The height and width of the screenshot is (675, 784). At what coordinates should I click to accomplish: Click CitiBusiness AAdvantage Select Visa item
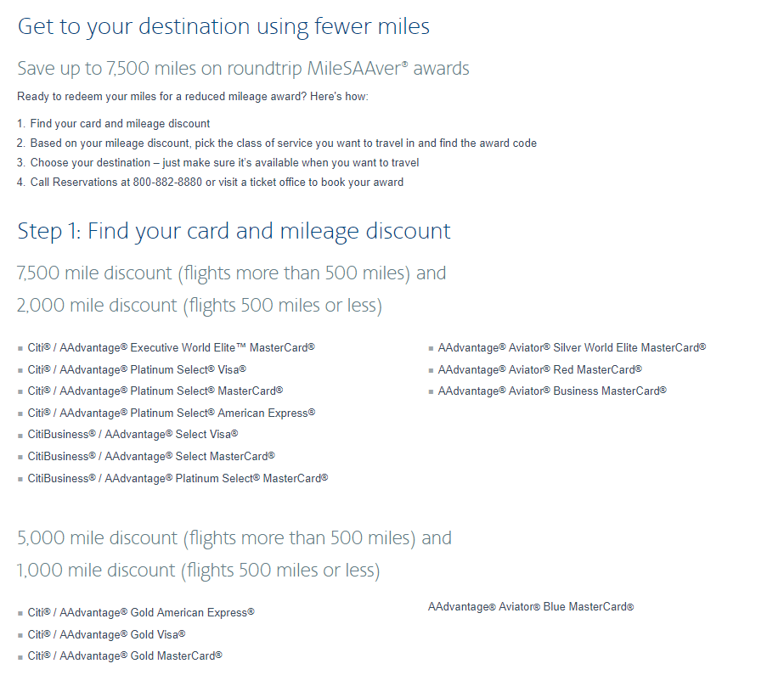click(x=133, y=435)
